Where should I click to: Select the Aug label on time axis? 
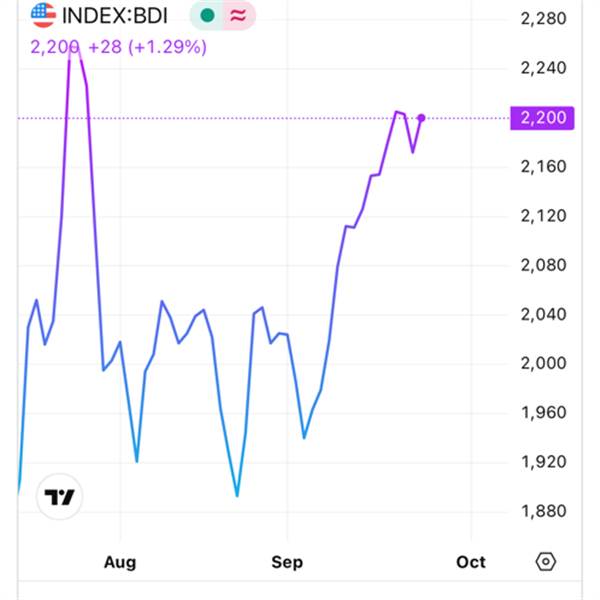point(120,562)
